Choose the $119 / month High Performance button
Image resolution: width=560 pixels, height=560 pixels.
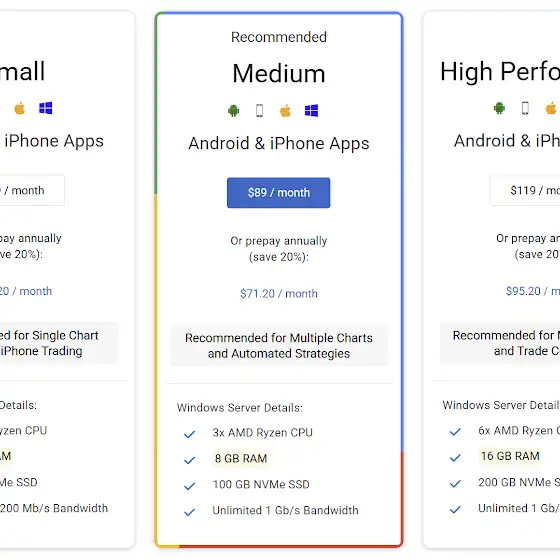(x=525, y=190)
